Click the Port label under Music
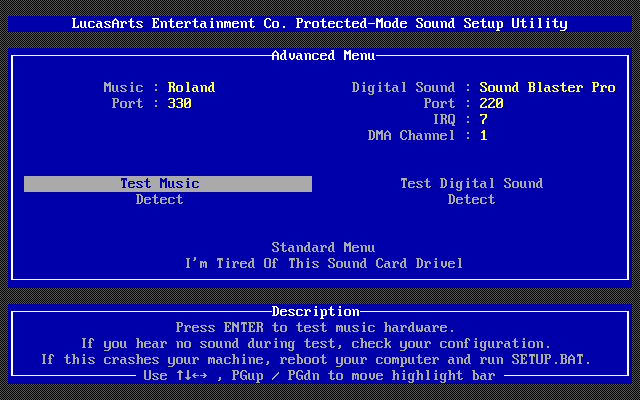This screenshot has width=640, height=400. coord(127,104)
